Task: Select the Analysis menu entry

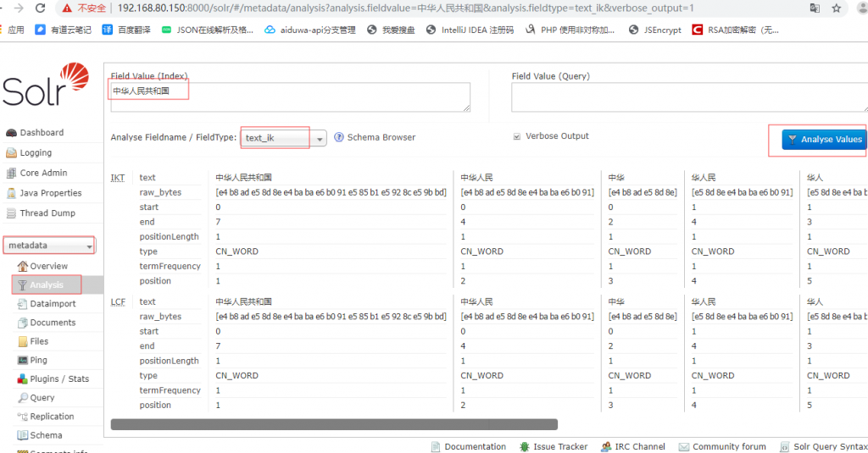Action: (x=47, y=285)
